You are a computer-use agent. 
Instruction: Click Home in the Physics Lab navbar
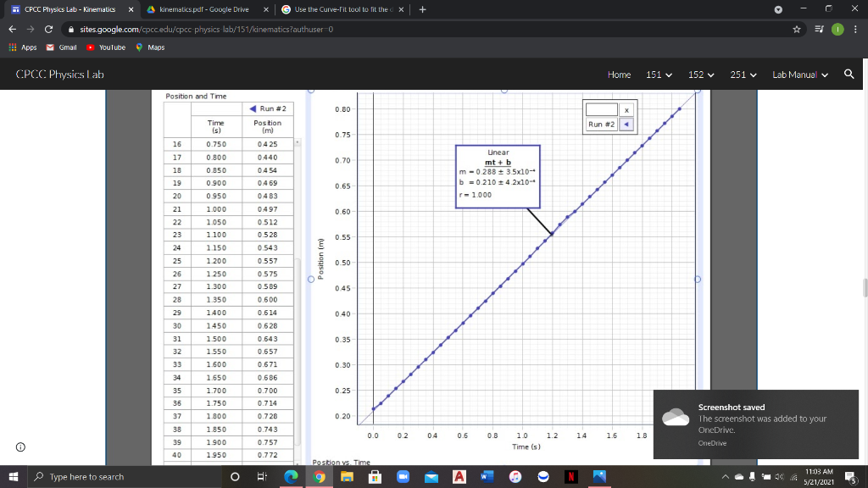[x=619, y=75]
